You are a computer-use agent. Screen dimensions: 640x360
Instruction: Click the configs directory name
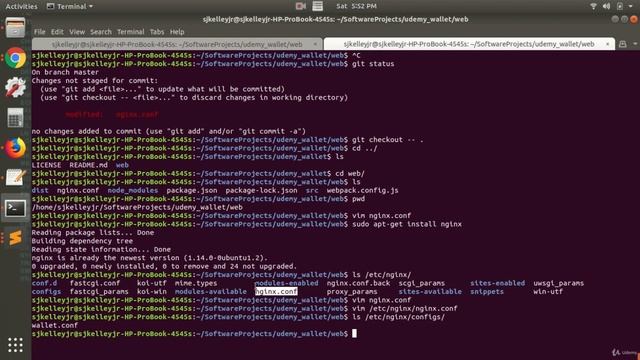click(46, 291)
